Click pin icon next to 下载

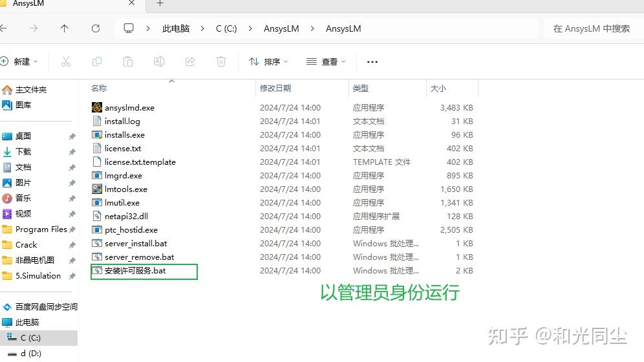[72, 152]
